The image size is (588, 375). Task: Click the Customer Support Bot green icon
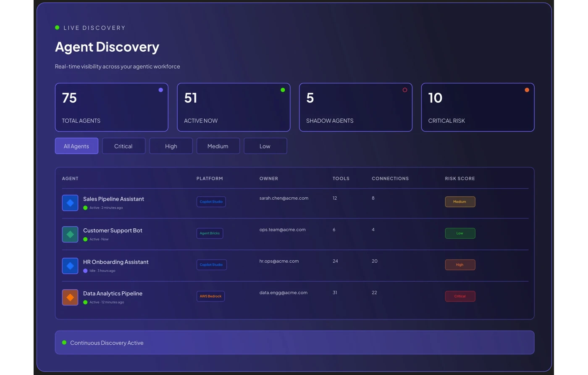click(70, 234)
